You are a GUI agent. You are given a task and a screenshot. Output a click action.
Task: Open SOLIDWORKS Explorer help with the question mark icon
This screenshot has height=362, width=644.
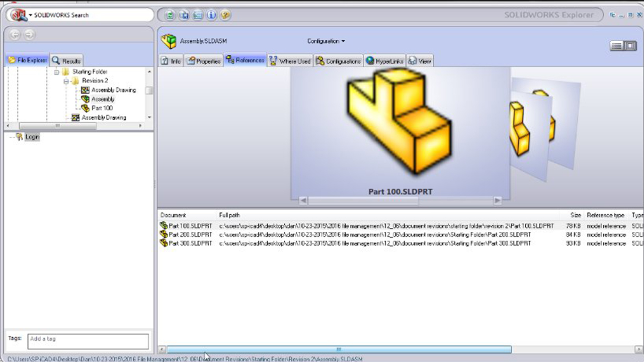pos(225,15)
